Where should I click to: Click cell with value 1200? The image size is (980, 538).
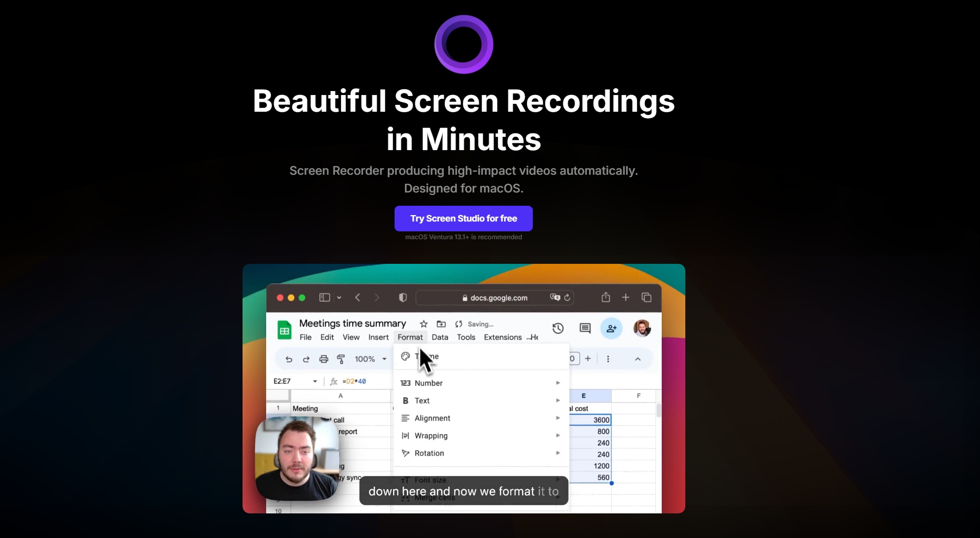click(590, 466)
